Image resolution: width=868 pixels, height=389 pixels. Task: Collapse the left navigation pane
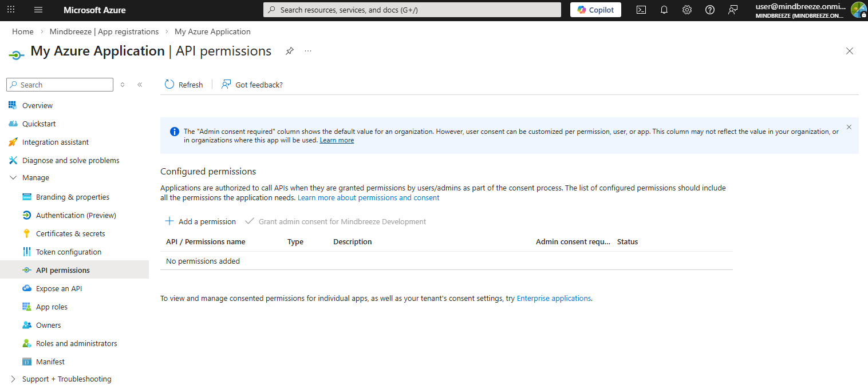(x=140, y=85)
